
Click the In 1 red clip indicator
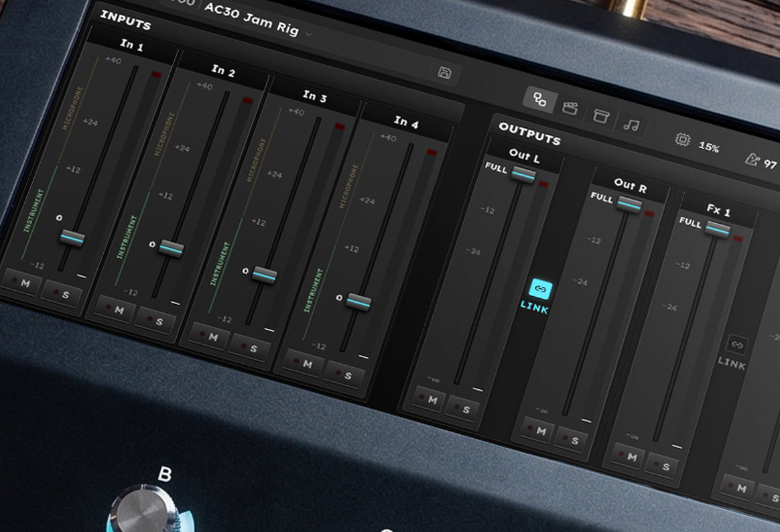(156, 74)
